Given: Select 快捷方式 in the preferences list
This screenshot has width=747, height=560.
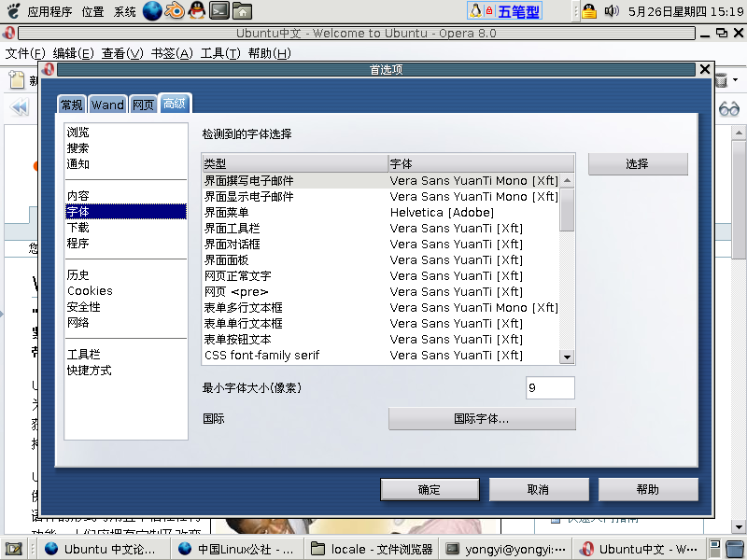Looking at the screenshot, I should (126, 370).
